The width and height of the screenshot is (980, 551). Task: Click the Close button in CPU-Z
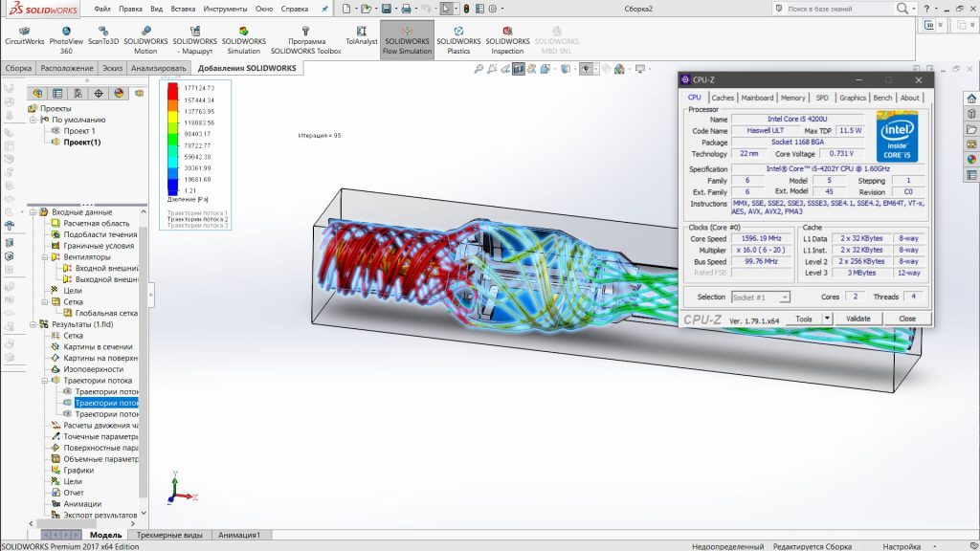pos(907,319)
